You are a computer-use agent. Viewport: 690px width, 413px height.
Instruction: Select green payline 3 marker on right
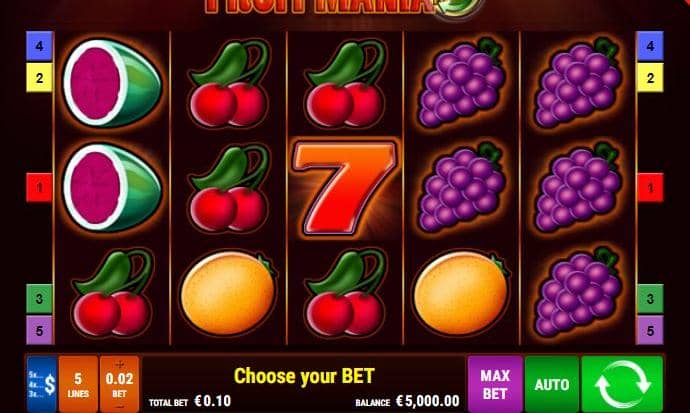click(650, 299)
